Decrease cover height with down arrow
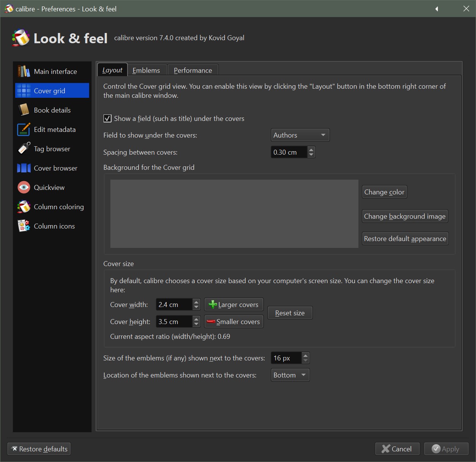476x462 pixels. (196, 324)
